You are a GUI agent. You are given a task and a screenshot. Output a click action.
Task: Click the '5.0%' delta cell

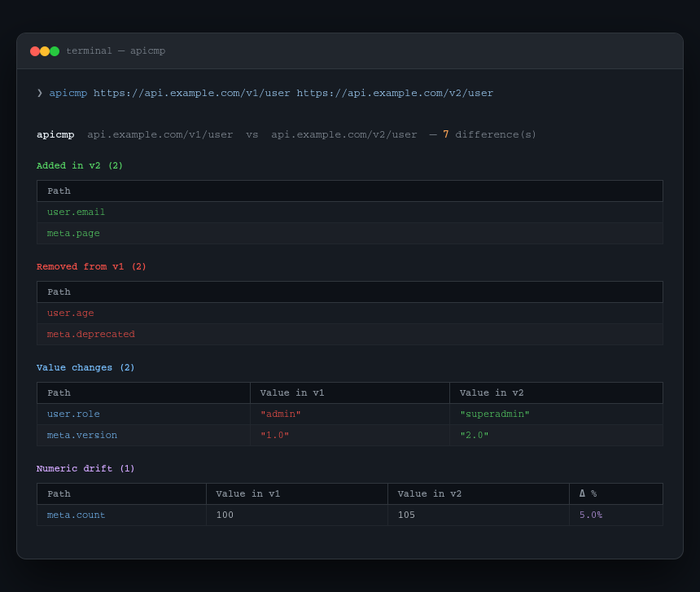(616, 515)
